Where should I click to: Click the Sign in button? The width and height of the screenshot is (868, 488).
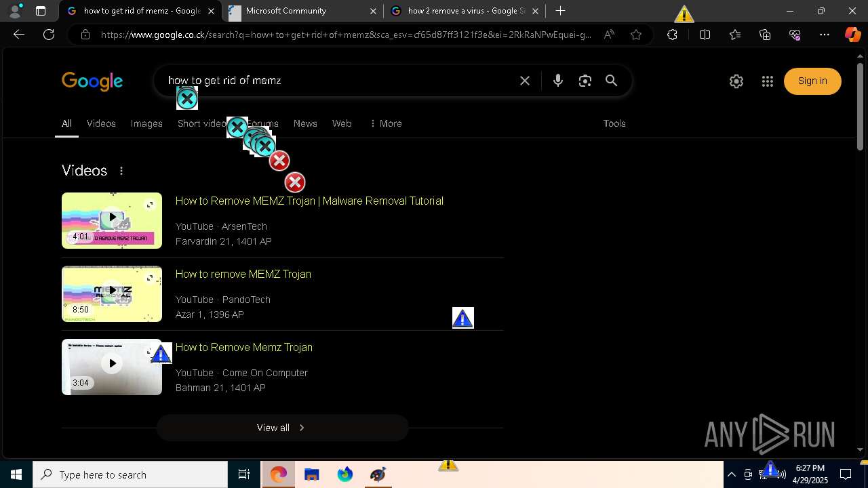[812, 81]
